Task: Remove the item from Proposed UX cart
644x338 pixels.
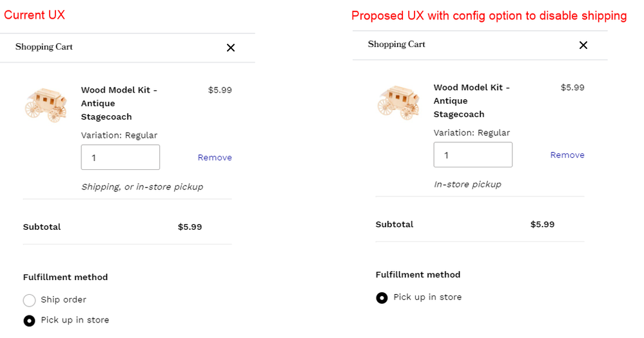Action: tap(567, 155)
